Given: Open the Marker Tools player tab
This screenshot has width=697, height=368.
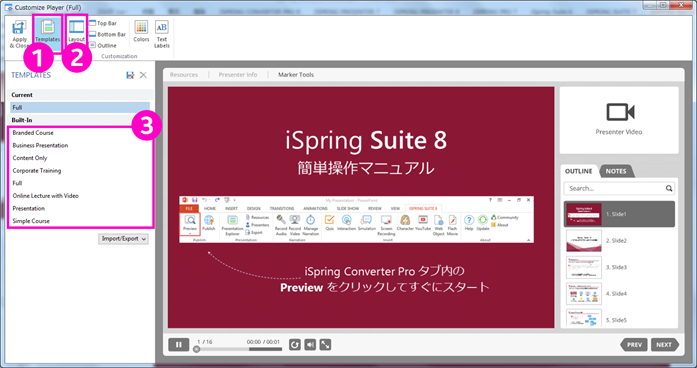Looking at the screenshot, I should (296, 75).
